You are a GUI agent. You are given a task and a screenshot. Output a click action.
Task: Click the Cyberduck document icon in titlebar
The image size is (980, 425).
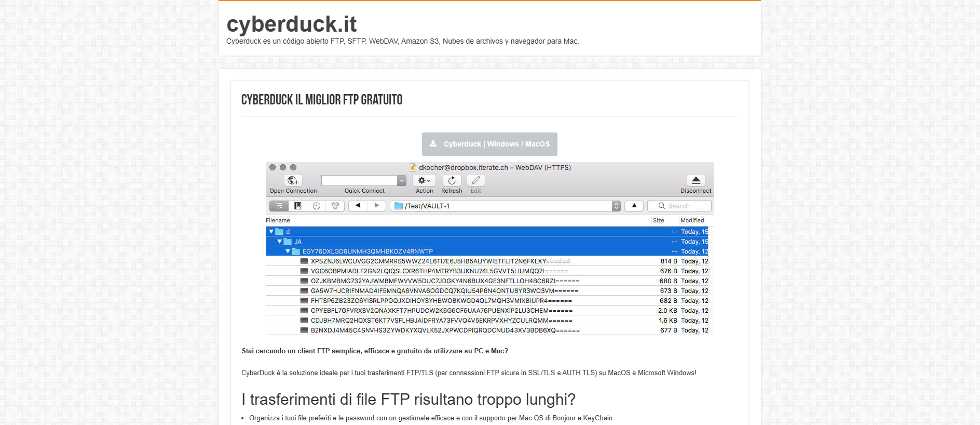coord(413,167)
